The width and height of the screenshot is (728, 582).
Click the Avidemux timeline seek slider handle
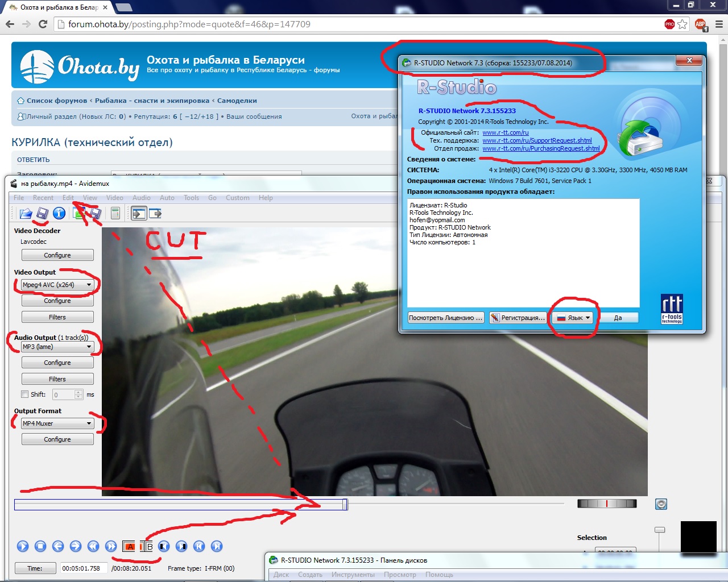[x=345, y=504]
